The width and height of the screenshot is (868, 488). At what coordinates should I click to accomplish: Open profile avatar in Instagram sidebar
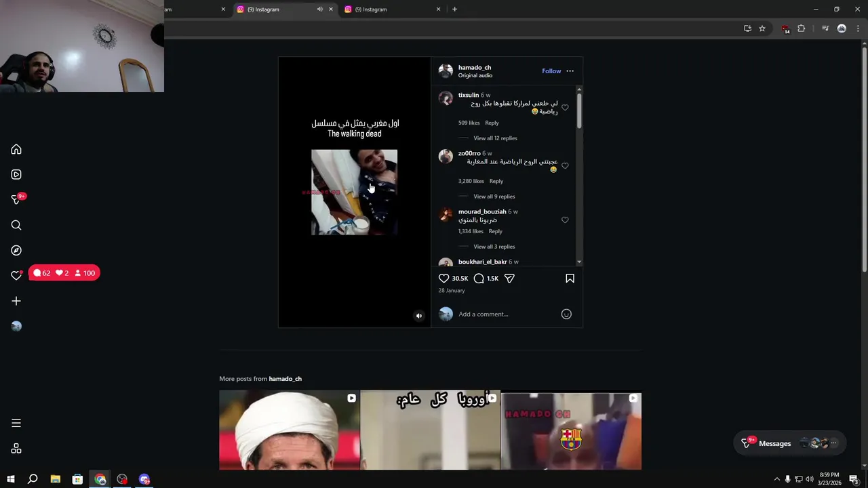pos(16,326)
